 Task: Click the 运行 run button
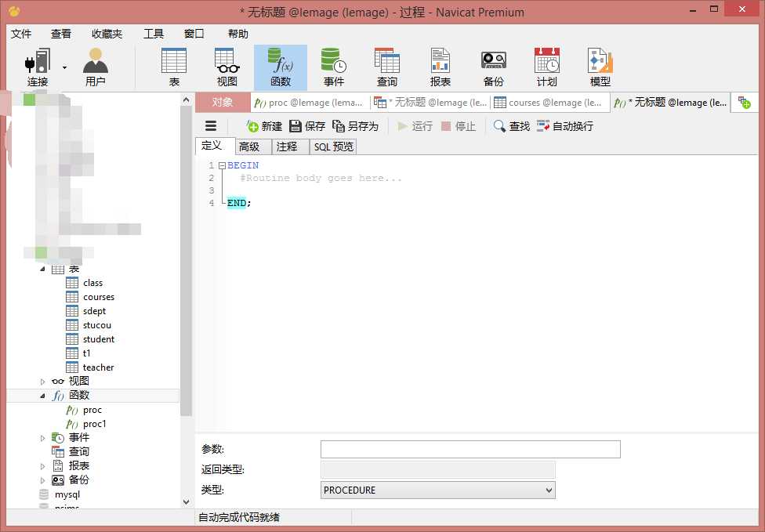415,126
